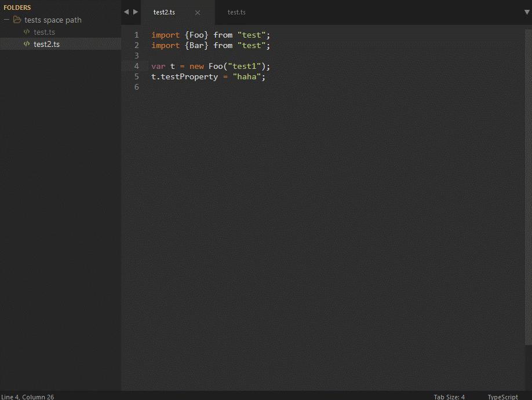Click line number 5 in gutter
Viewport: 532px width, 400px height.
(136, 76)
